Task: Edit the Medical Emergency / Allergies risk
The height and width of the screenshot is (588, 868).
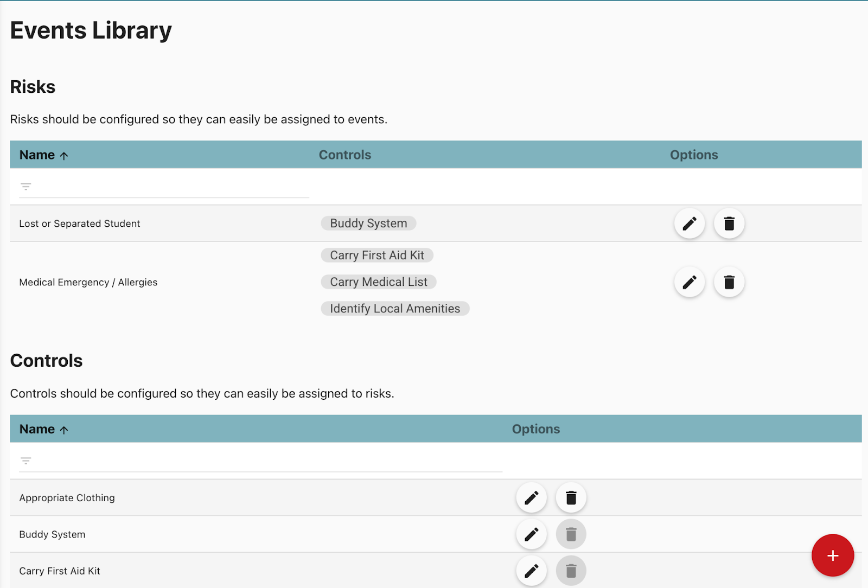Action: click(689, 282)
